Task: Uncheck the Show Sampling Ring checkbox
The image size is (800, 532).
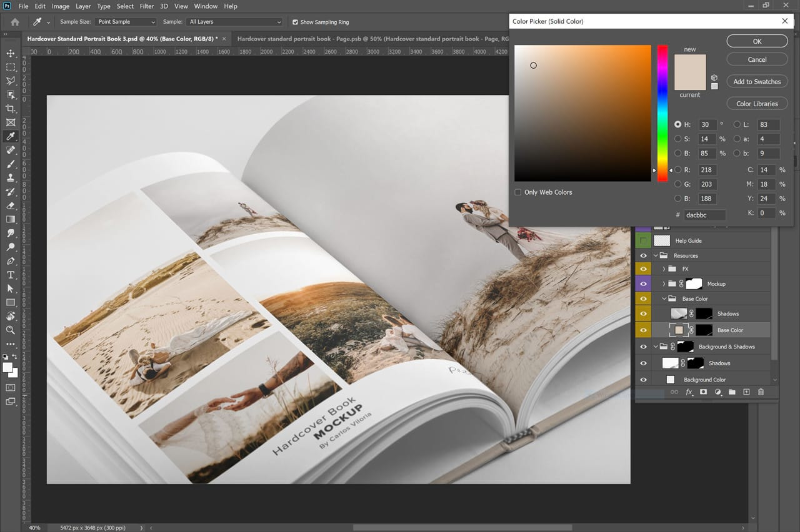Action: click(x=295, y=22)
